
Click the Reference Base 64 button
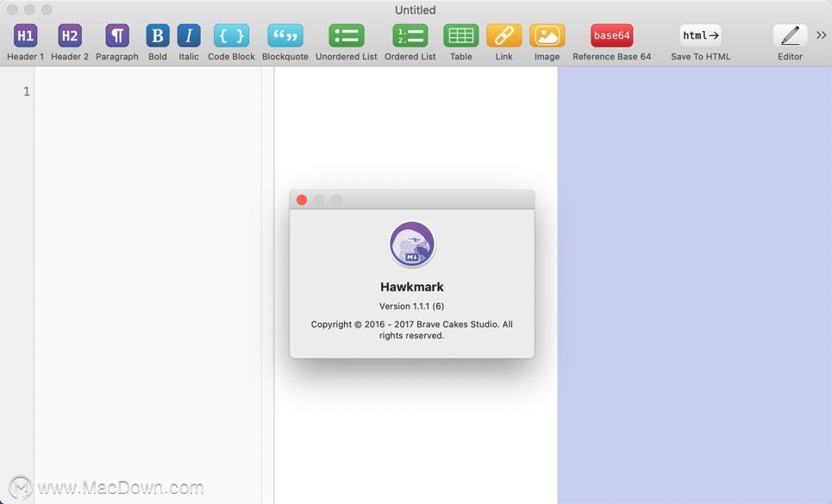[612, 36]
